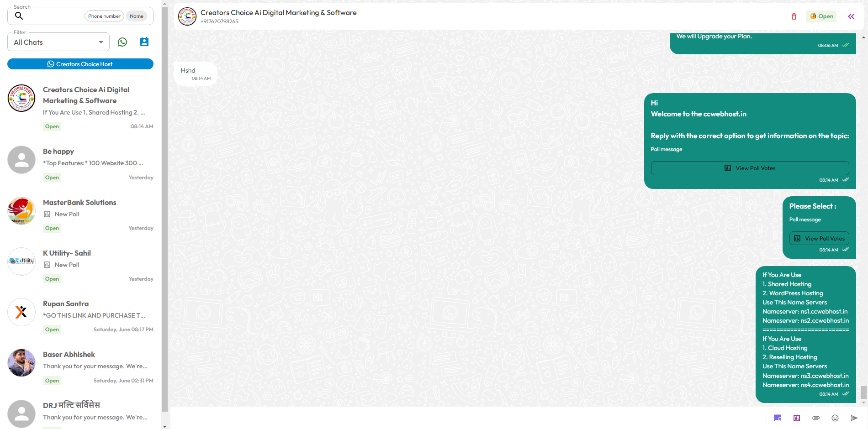Open the Be happy chat
The image size is (868, 429).
tap(80, 164)
